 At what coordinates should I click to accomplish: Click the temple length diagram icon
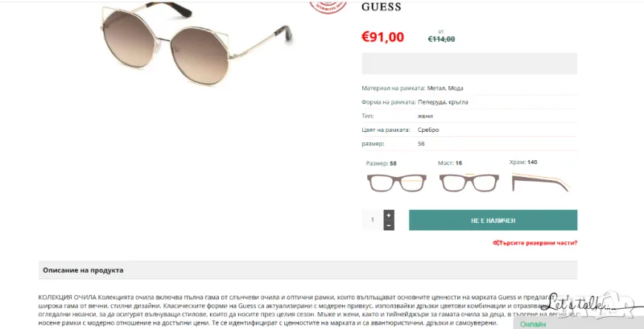point(540,183)
